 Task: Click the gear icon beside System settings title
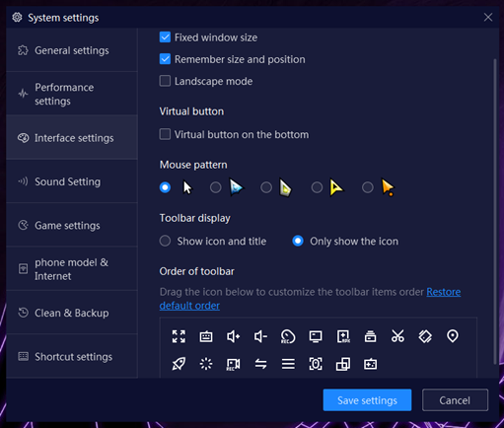[17, 17]
